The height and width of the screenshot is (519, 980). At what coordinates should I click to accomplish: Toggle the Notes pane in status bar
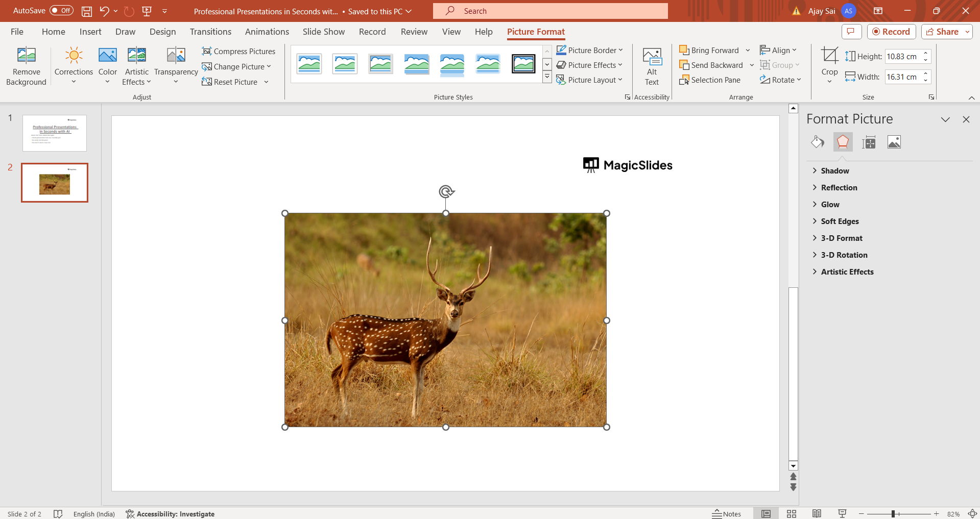[727, 514]
